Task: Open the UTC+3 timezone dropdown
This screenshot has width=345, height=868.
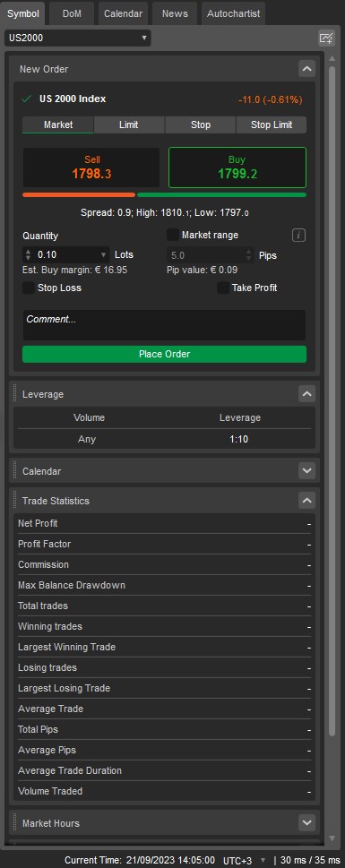Action: [x=245, y=861]
